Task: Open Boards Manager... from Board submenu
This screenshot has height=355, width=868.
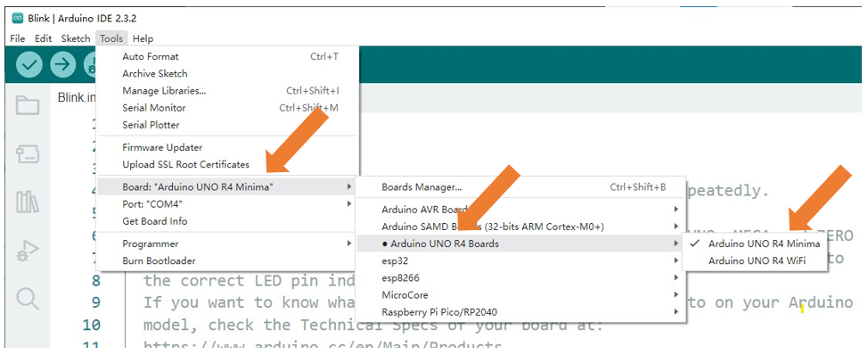Action: (x=520, y=187)
